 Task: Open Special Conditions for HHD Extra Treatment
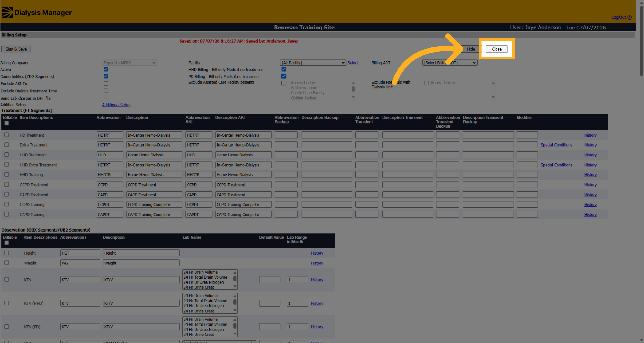pos(556,165)
